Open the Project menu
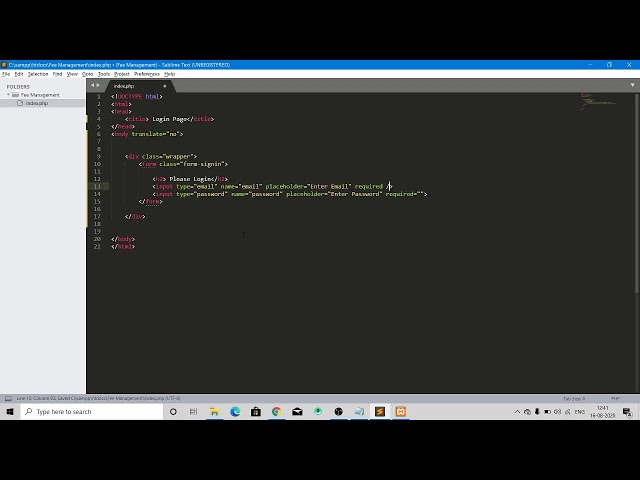640x480 pixels. pyautogui.click(x=122, y=74)
